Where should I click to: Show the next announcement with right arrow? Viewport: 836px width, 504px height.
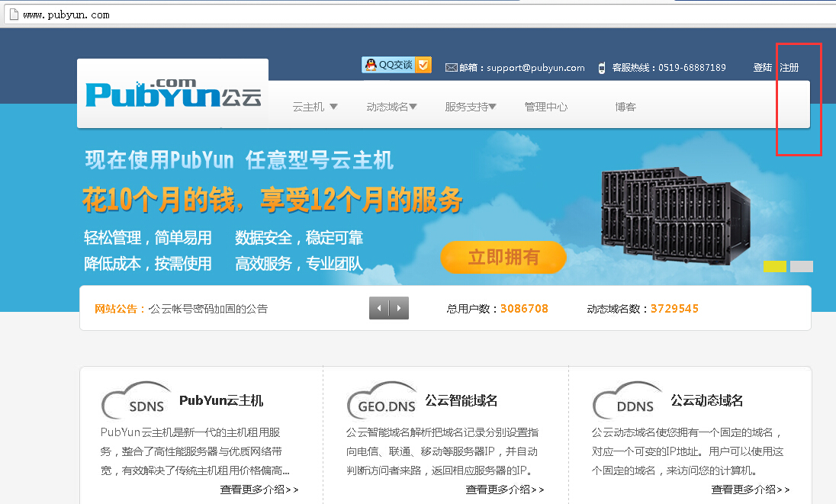pos(399,308)
